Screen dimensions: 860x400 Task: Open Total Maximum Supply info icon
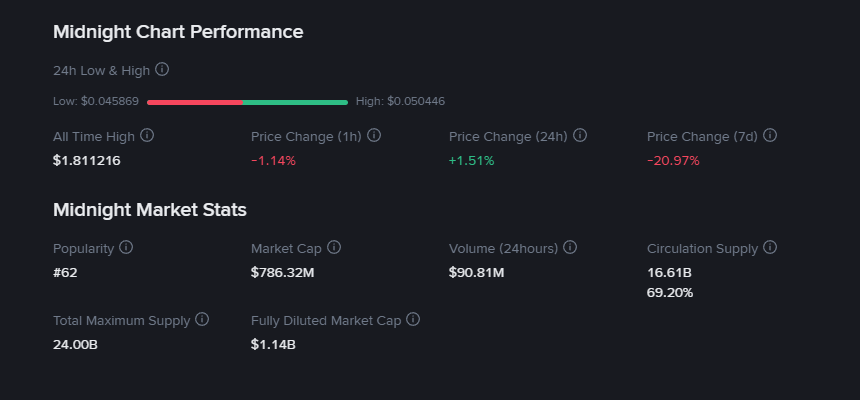(202, 320)
